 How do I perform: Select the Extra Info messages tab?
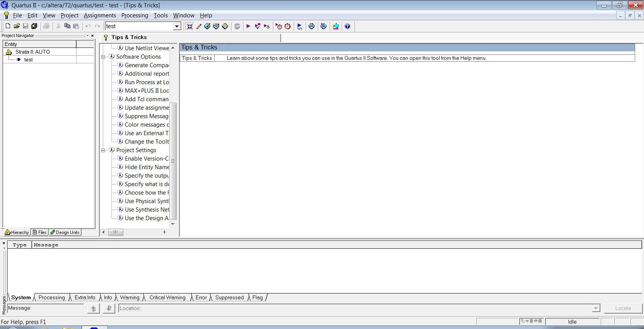85,297
